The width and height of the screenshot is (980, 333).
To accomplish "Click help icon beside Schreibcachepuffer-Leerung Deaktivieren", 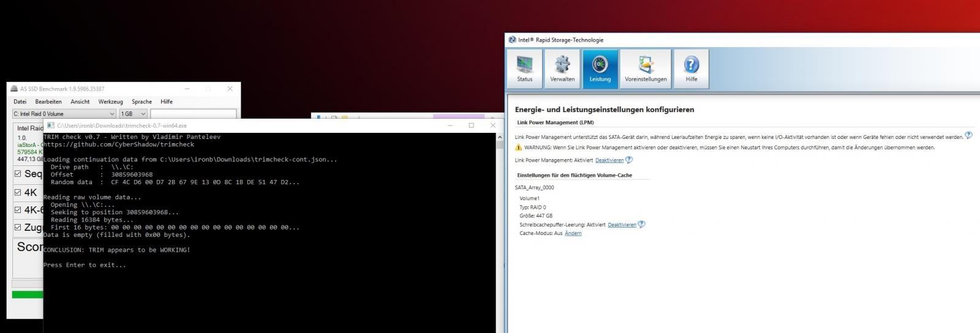I will [x=641, y=224].
